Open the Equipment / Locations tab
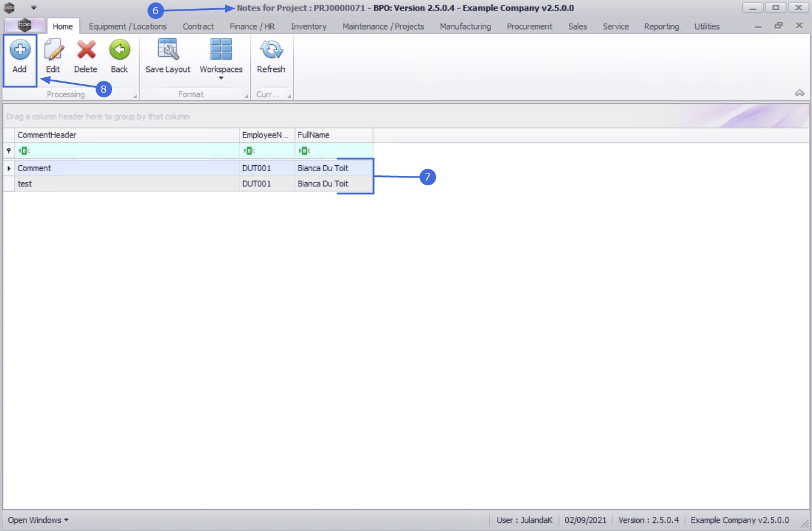The height and width of the screenshot is (531, 812). click(x=127, y=27)
